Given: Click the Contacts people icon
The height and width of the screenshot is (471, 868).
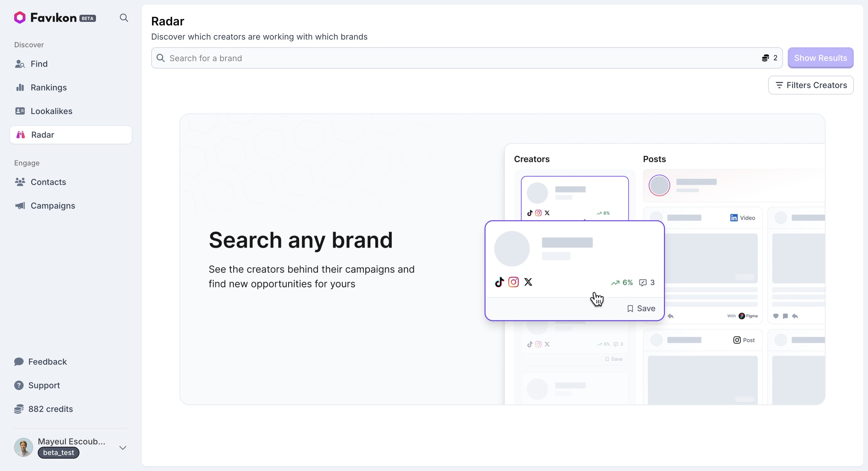Looking at the screenshot, I should pyautogui.click(x=20, y=182).
